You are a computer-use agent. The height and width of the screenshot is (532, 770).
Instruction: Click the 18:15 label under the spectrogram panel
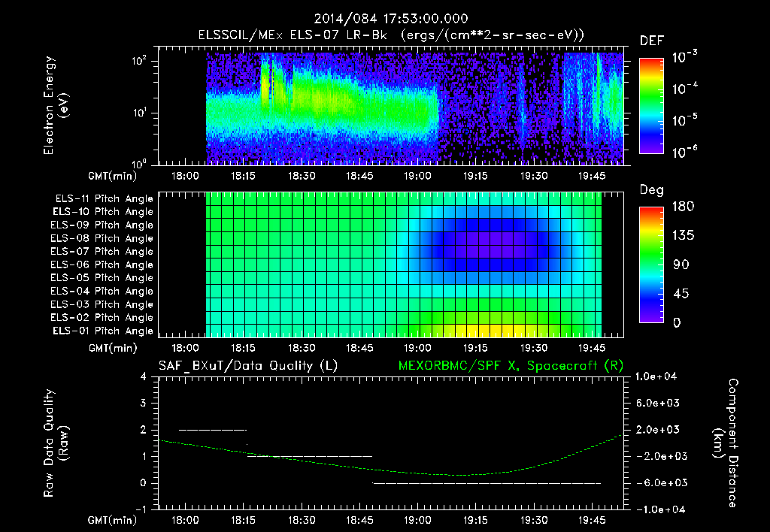[243, 176]
